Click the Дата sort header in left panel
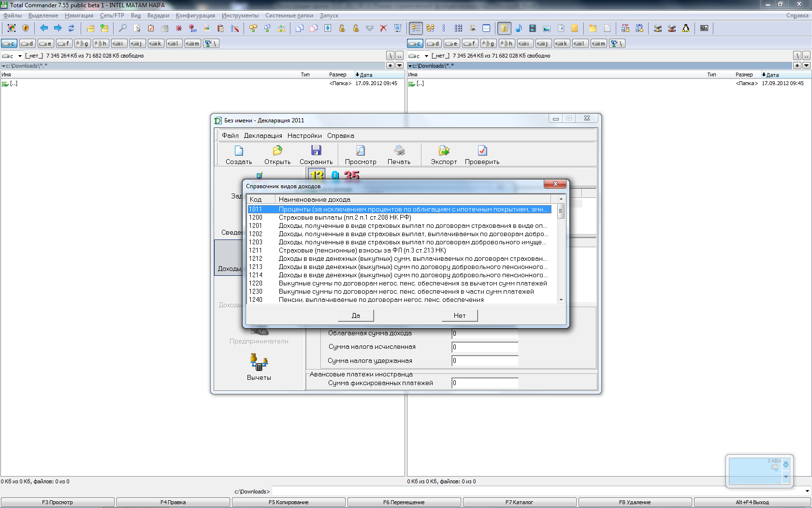Viewport: 812px width, 508px height. (379, 75)
